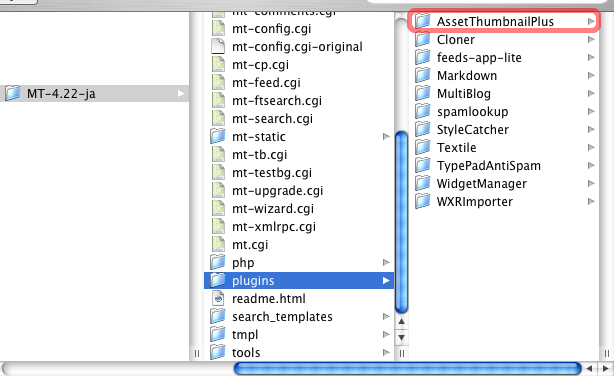Click the mt-xmlrpc.cgi file icon
614x376 pixels.
pyautogui.click(x=218, y=227)
